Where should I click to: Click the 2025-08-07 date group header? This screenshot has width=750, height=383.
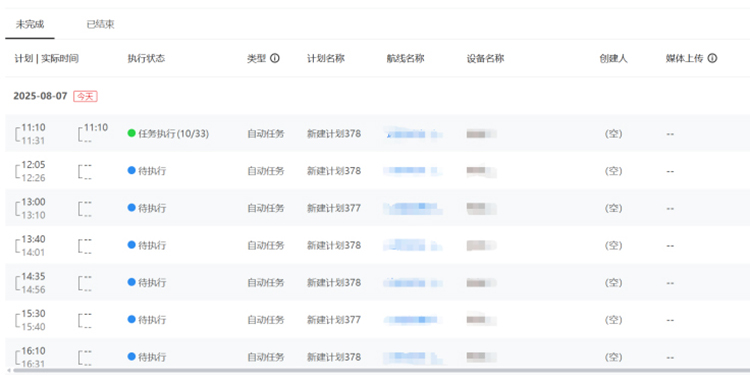40,96
